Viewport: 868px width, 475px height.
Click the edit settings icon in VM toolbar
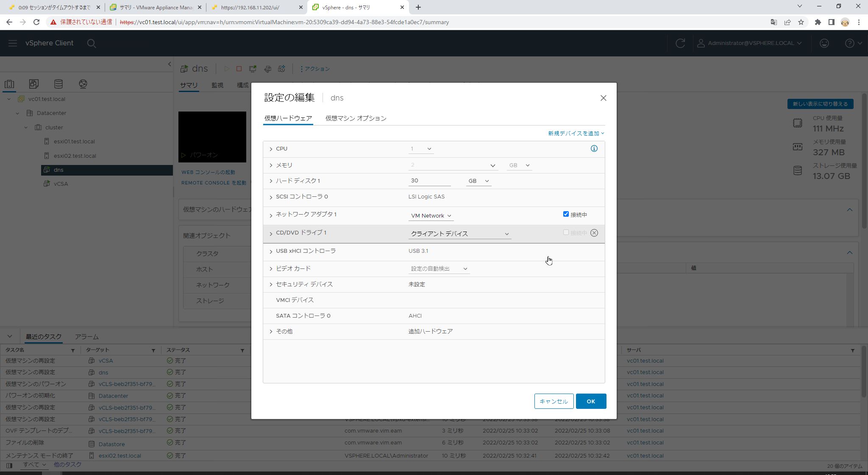point(267,69)
